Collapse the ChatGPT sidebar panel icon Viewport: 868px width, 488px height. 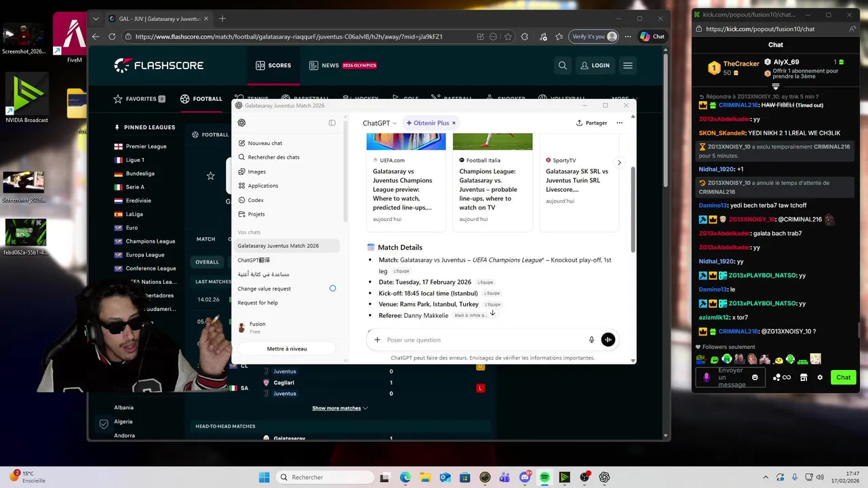(x=332, y=123)
